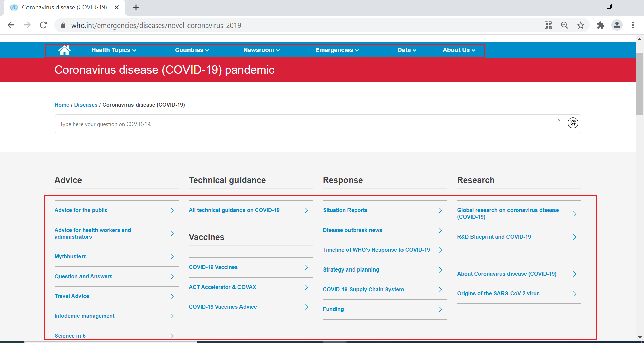
Task: Click arrow next to ACT Accelerator & COVAX
Action: coord(306,287)
